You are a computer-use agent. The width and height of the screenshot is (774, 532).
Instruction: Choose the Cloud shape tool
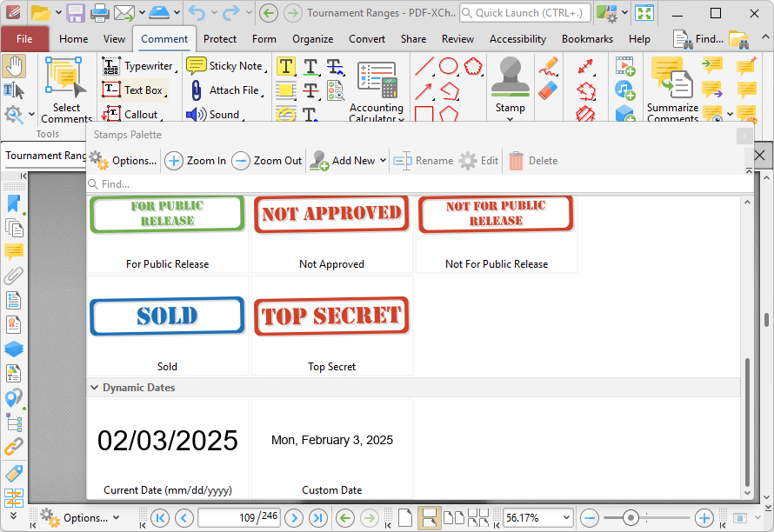[473, 66]
